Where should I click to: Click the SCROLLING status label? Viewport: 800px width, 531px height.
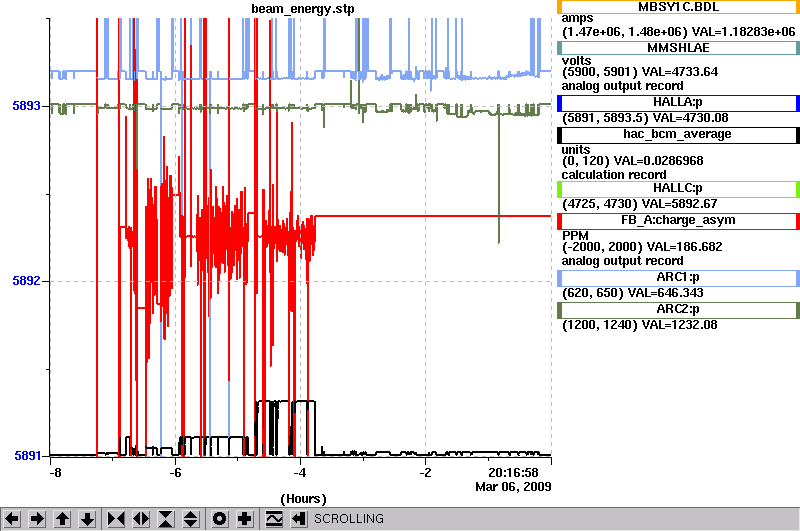(348, 519)
